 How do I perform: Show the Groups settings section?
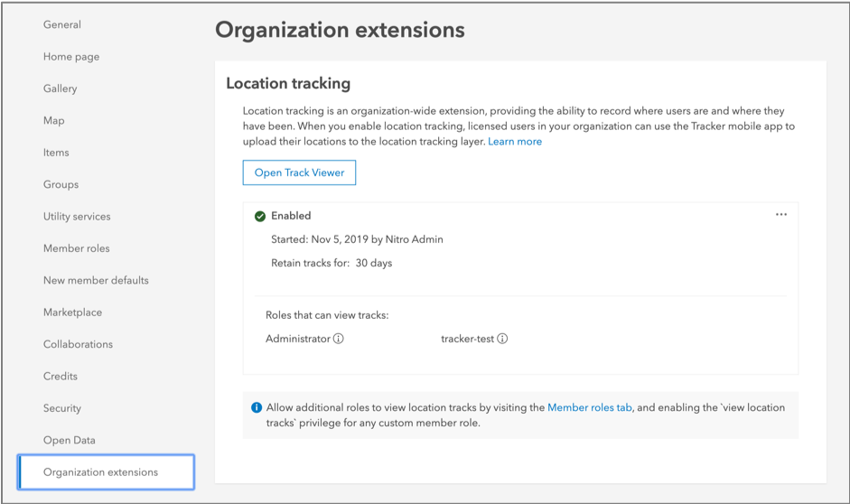pyautogui.click(x=61, y=185)
